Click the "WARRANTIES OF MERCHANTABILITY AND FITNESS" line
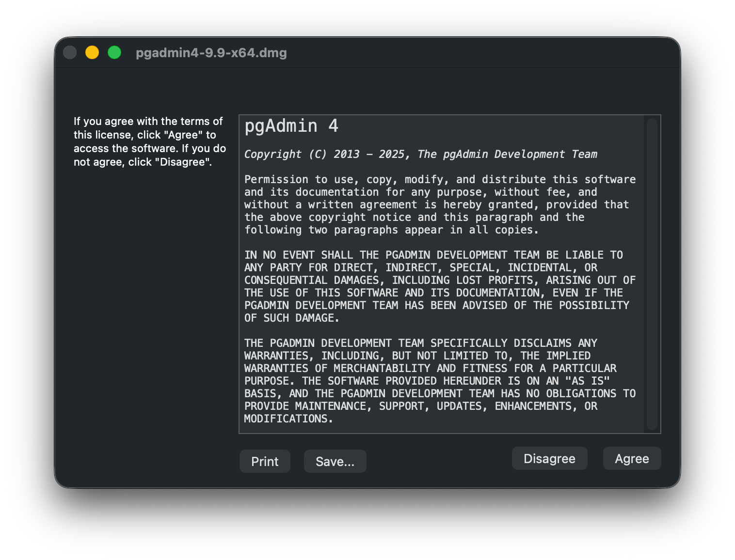Image resolution: width=735 pixels, height=560 pixels. pos(430,368)
